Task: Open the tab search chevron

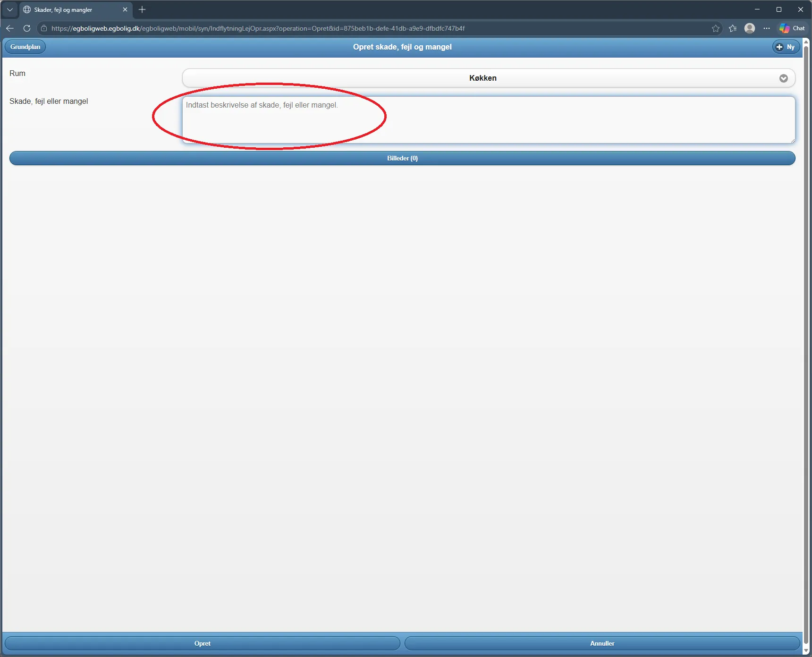Action: click(x=10, y=9)
